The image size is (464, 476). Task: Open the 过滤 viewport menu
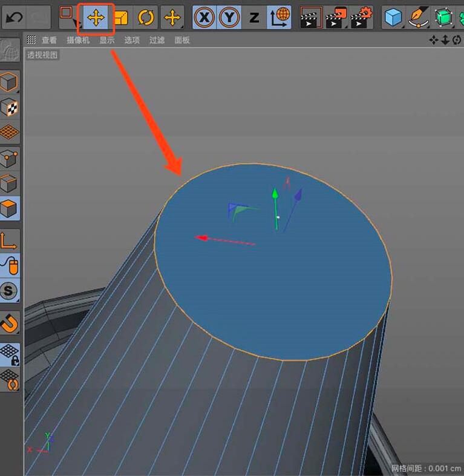[157, 40]
